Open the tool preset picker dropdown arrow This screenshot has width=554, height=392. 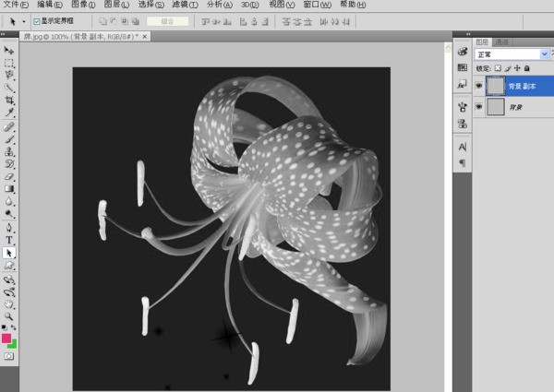point(23,20)
